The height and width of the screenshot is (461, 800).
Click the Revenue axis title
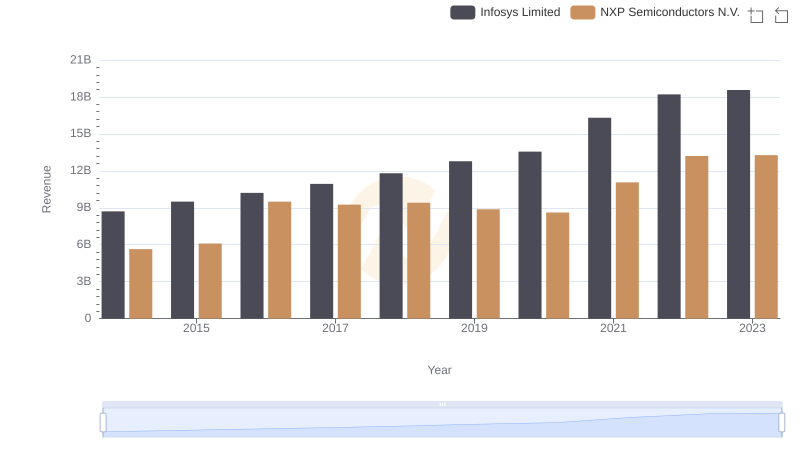(x=46, y=189)
